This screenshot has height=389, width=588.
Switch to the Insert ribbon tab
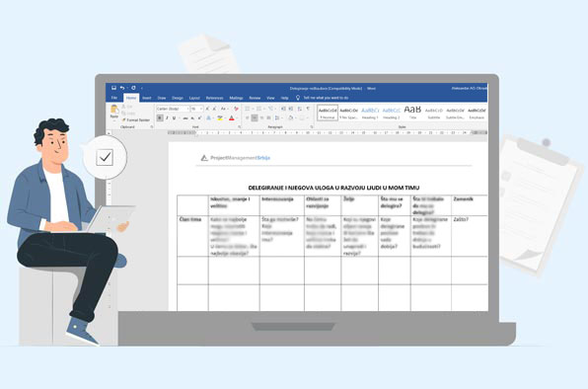147,98
